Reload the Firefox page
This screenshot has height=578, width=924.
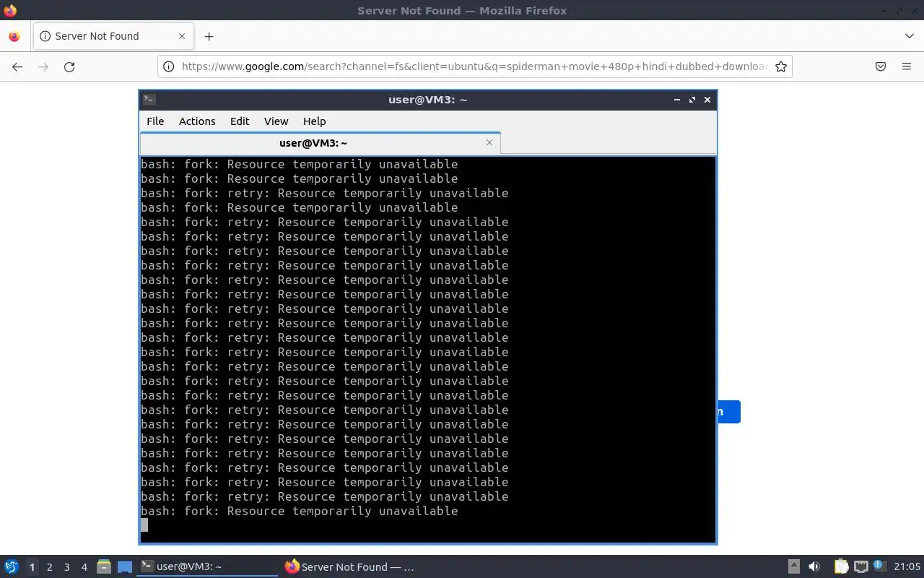pos(69,66)
